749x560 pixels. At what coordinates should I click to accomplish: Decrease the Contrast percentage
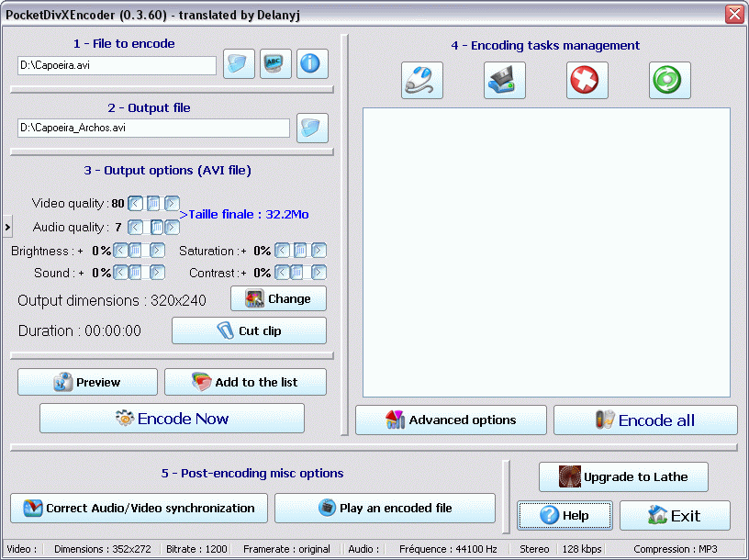point(283,273)
